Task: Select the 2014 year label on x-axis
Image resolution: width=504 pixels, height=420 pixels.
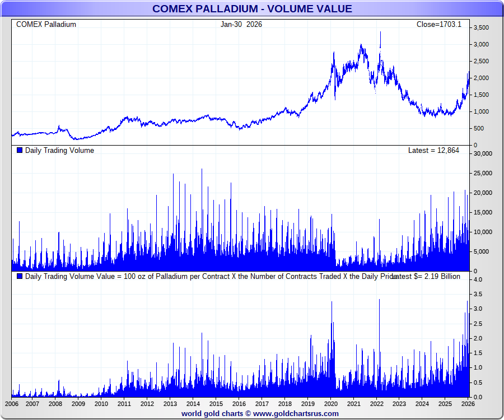Action: pos(193,404)
